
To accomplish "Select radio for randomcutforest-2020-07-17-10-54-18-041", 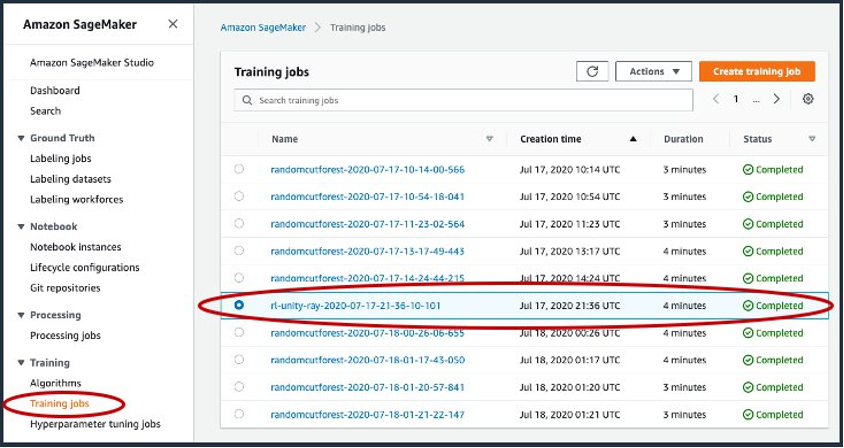I will click(x=239, y=197).
